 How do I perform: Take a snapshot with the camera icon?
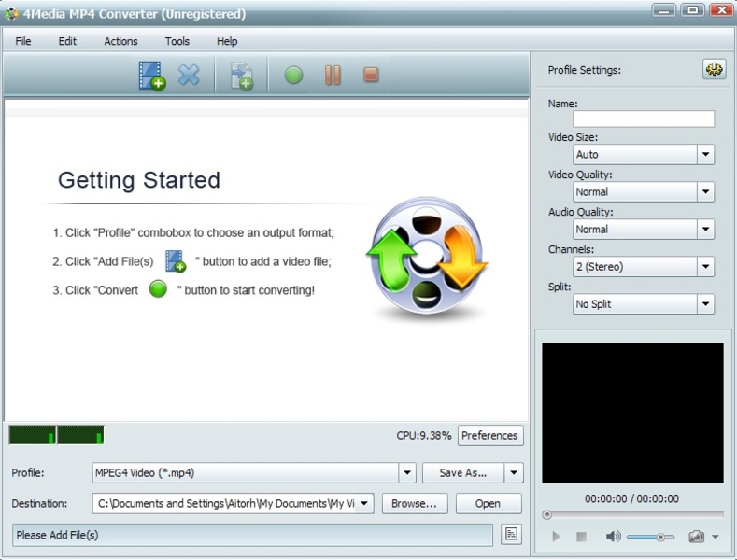[696, 537]
